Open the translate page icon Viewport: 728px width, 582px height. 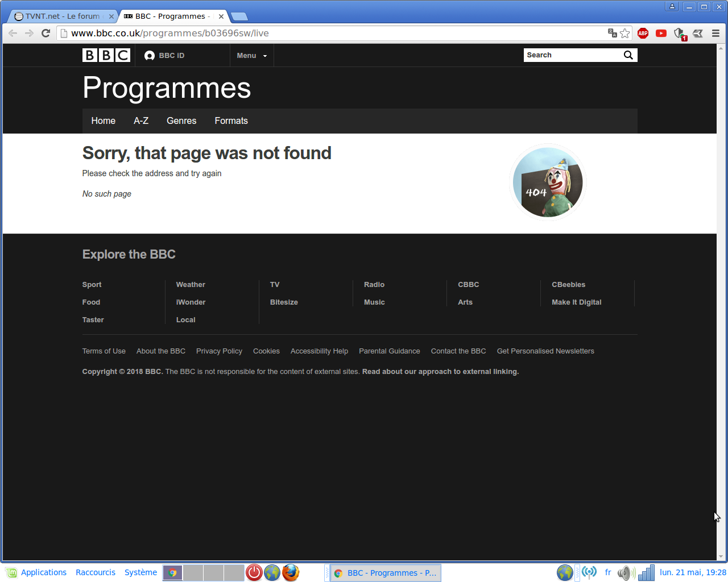pyautogui.click(x=613, y=33)
